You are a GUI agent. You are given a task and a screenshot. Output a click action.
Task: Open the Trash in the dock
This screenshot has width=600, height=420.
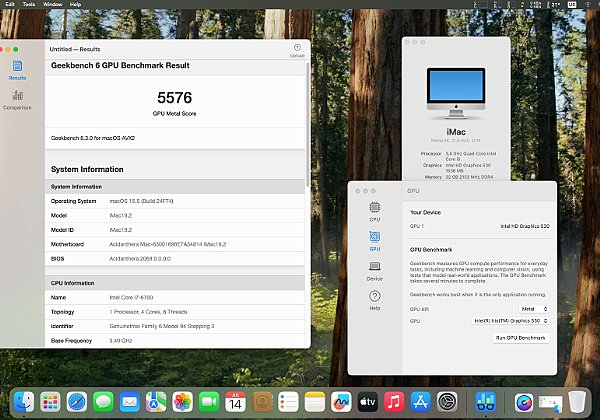577,401
